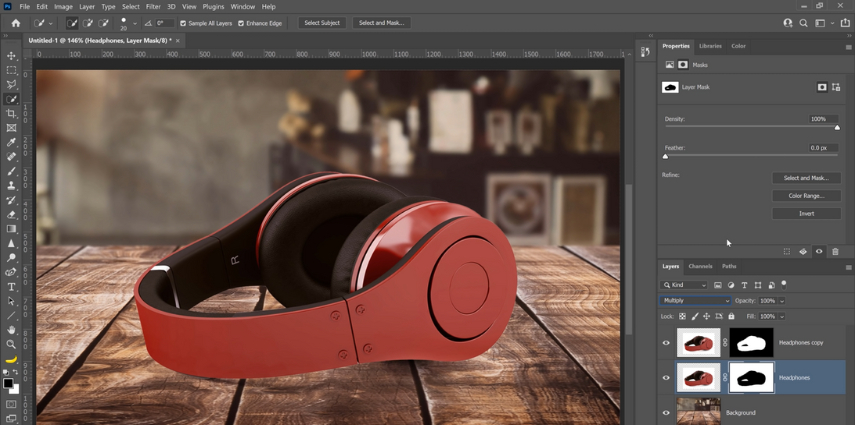Select the Crop tool
Viewport: 855px width, 425px height.
point(12,114)
